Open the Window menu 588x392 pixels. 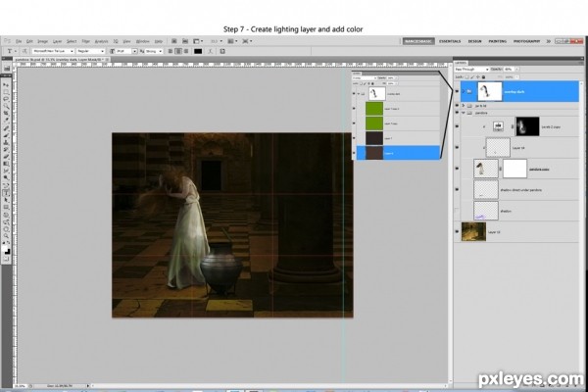142,41
